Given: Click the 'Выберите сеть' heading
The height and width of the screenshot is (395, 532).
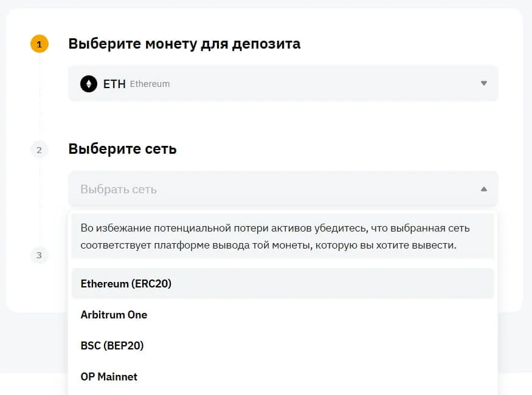Looking at the screenshot, I should (x=122, y=149).
